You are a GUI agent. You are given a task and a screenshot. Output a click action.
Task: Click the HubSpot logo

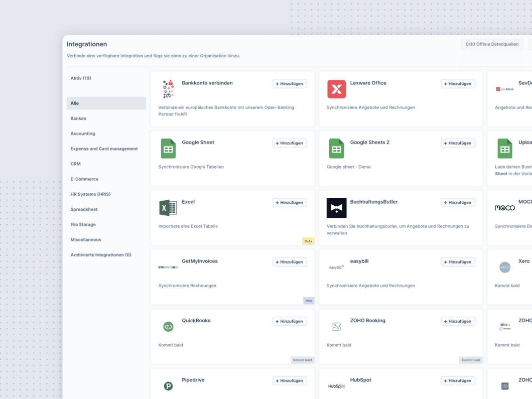pos(336,386)
